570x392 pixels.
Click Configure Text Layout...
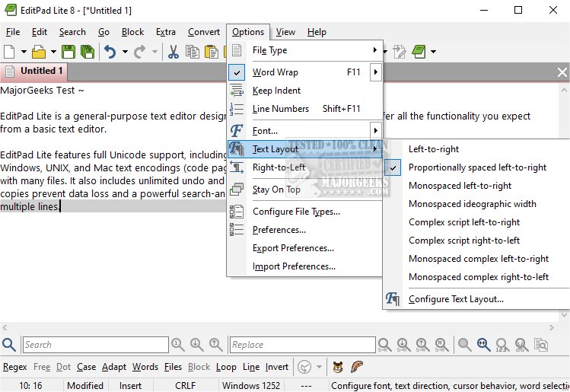456,299
